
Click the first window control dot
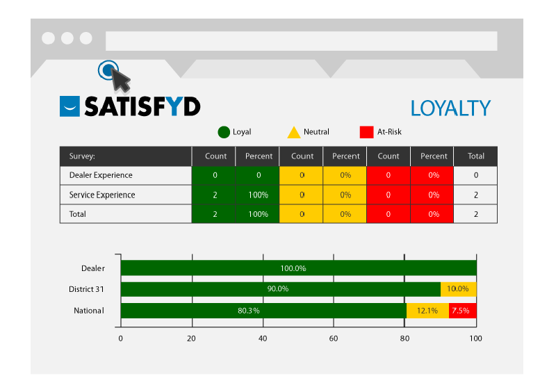(x=48, y=38)
